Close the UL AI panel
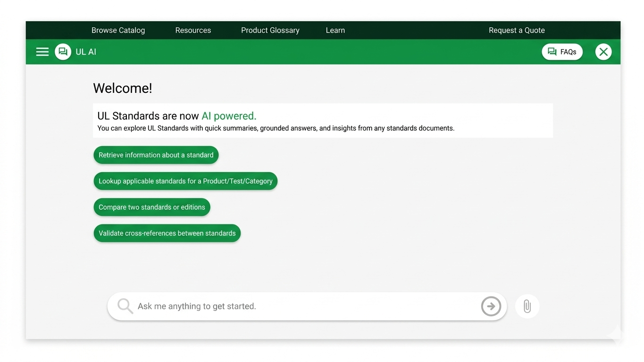This screenshot has height=362, width=644. point(603,52)
